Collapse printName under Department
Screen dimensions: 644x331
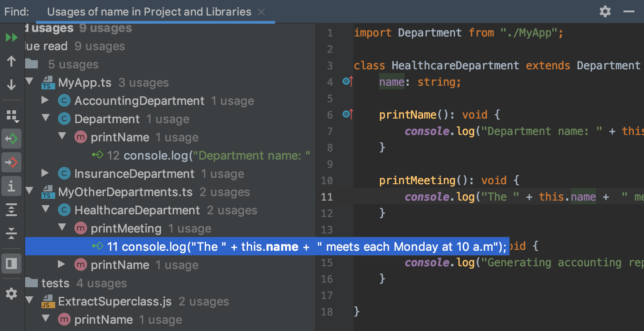point(61,137)
